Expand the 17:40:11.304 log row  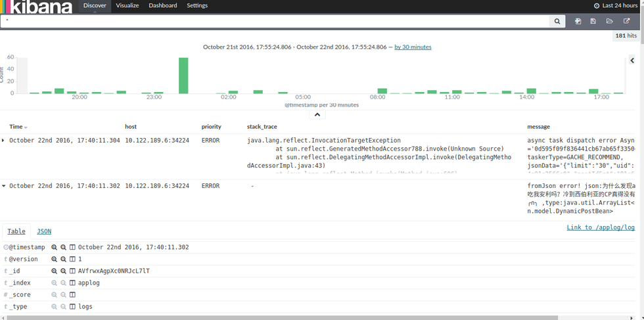(3, 141)
